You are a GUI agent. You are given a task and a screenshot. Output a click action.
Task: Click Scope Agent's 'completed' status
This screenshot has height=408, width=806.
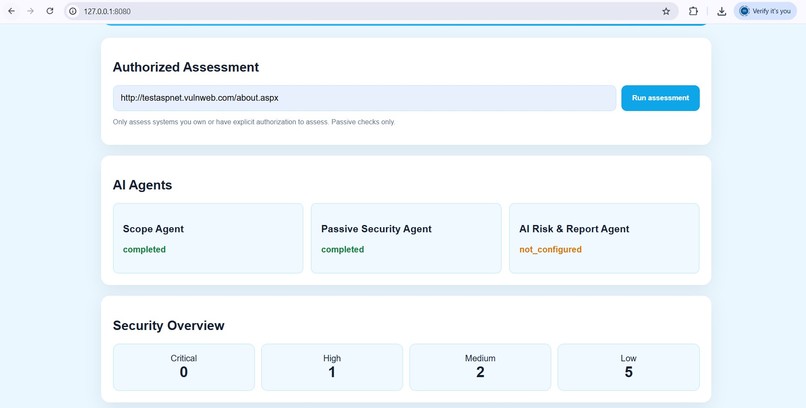pos(144,249)
